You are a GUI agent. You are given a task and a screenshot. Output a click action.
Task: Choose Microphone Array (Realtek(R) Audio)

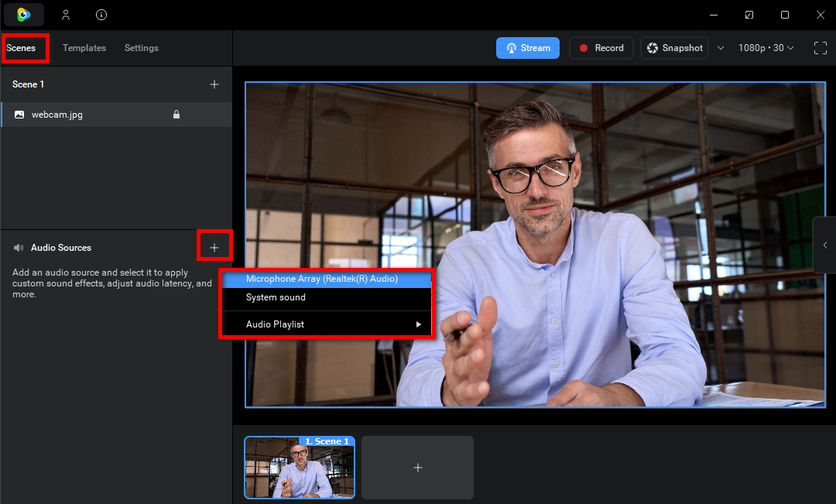pyautogui.click(x=322, y=279)
